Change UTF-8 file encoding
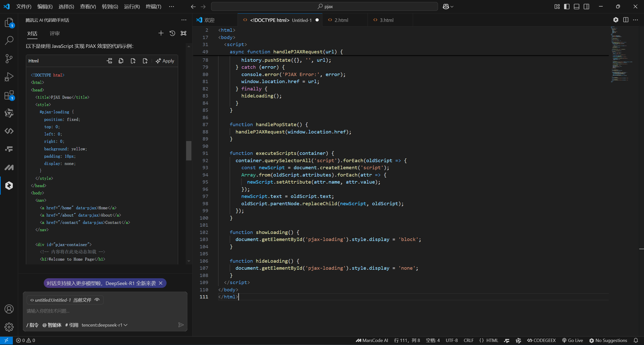Image resolution: width=644 pixels, height=345 pixels. coord(452,340)
